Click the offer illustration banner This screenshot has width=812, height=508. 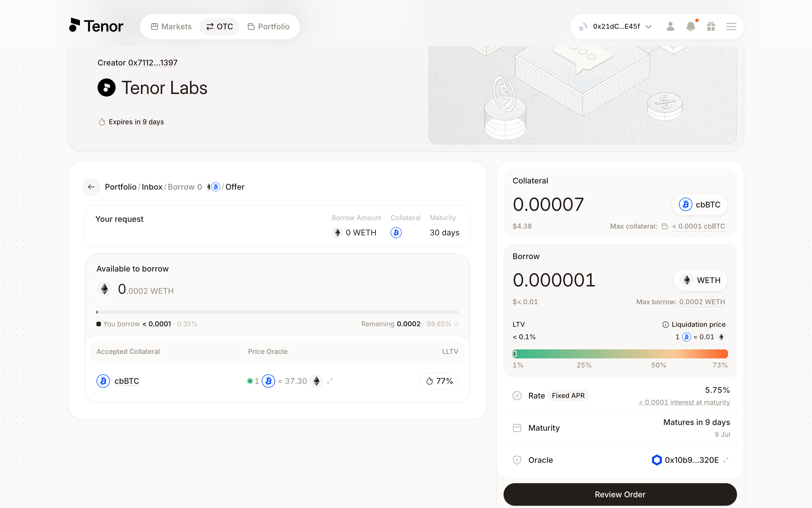coord(582,95)
